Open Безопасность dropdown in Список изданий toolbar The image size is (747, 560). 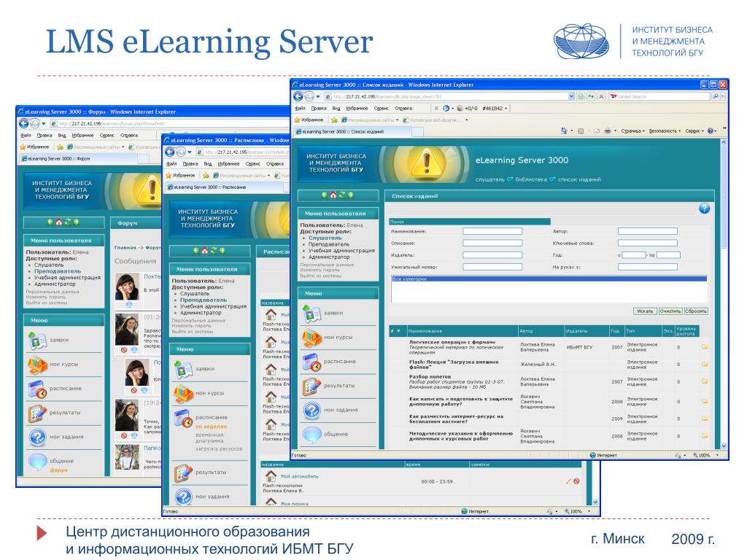pyautogui.click(x=665, y=131)
